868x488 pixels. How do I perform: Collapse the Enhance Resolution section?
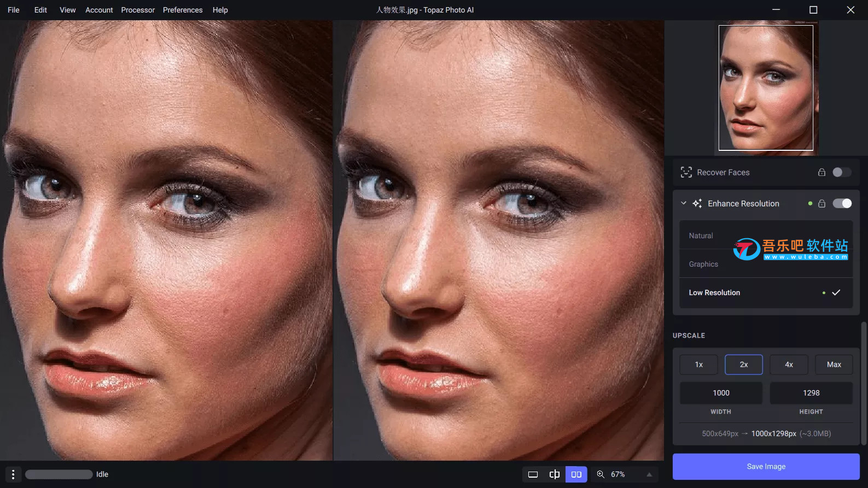coord(683,203)
